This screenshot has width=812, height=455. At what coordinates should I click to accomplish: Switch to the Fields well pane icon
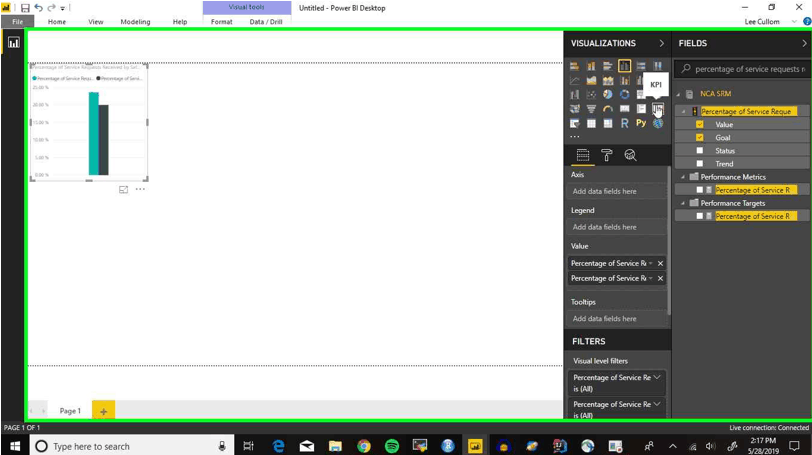click(583, 155)
